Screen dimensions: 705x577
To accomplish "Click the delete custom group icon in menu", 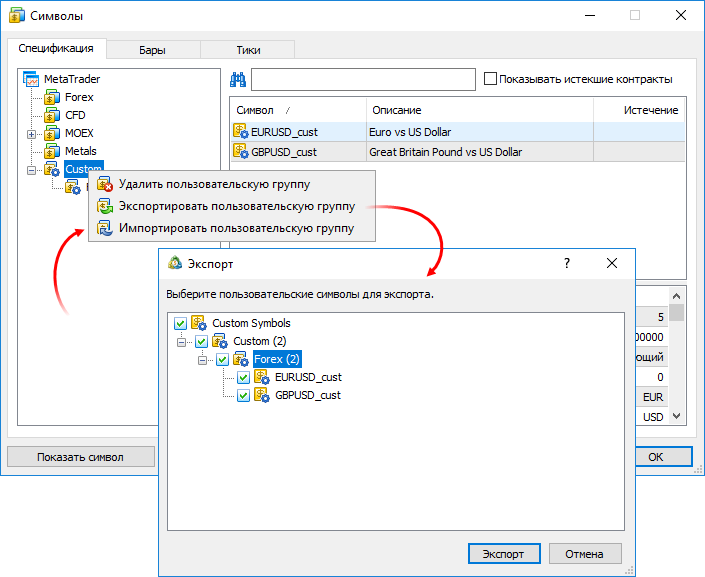I will point(104,185).
